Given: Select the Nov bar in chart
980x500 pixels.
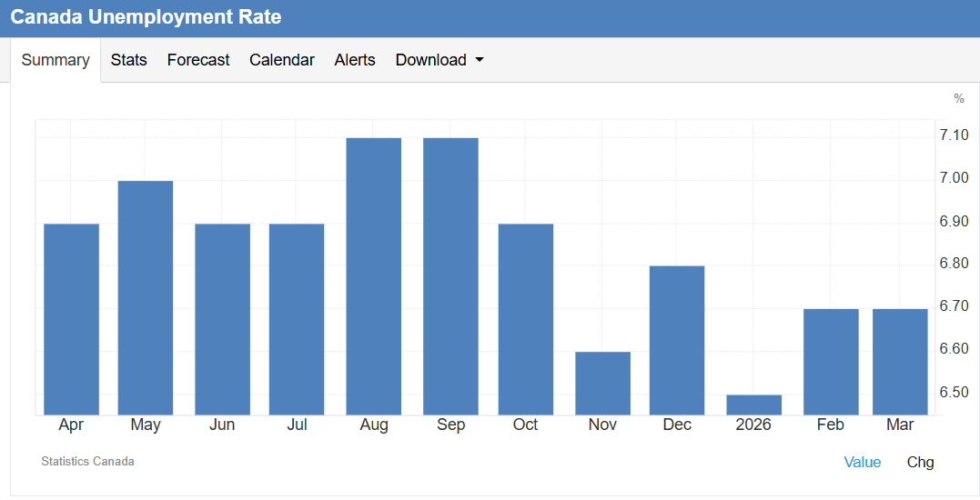Looking at the screenshot, I should pos(602,384).
